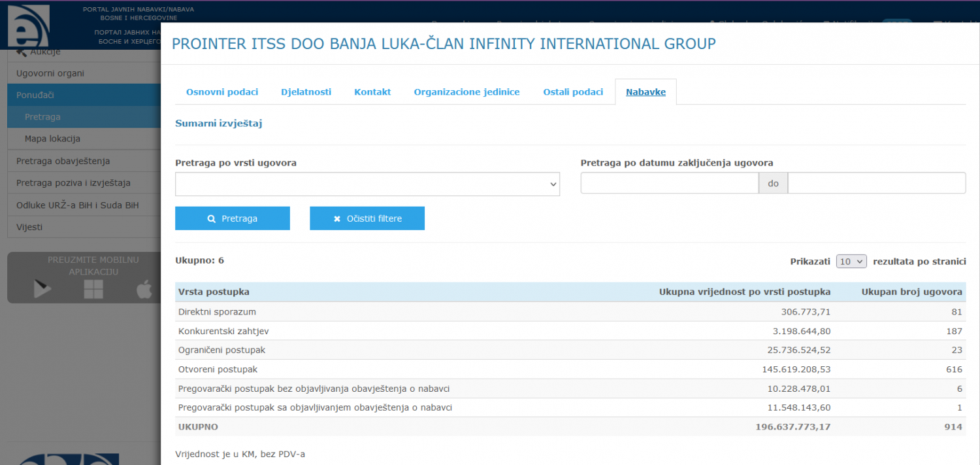This screenshot has height=465, width=980.
Task: Select the Konkurentski zahtjev row
Action: pos(570,331)
